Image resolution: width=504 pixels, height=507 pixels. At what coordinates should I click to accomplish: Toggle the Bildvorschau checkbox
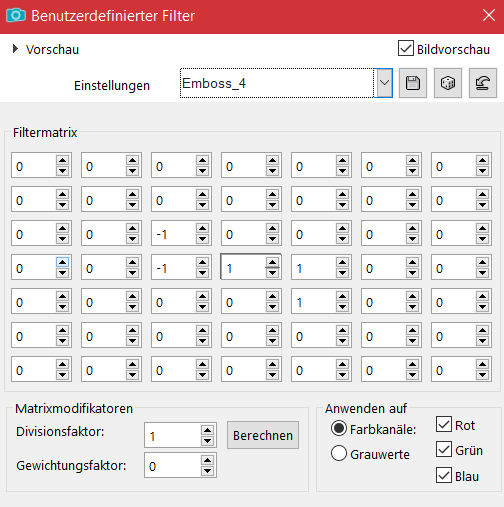click(406, 48)
